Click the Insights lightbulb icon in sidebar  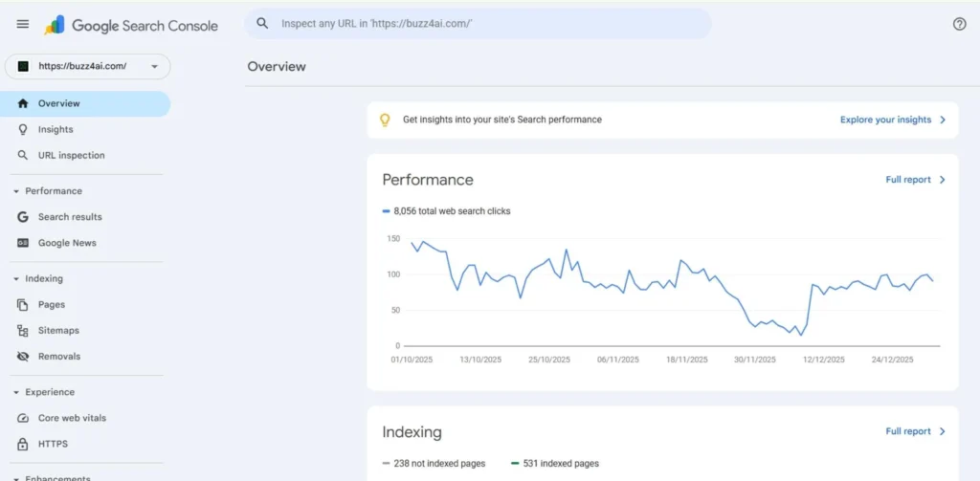(x=23, y=129)
